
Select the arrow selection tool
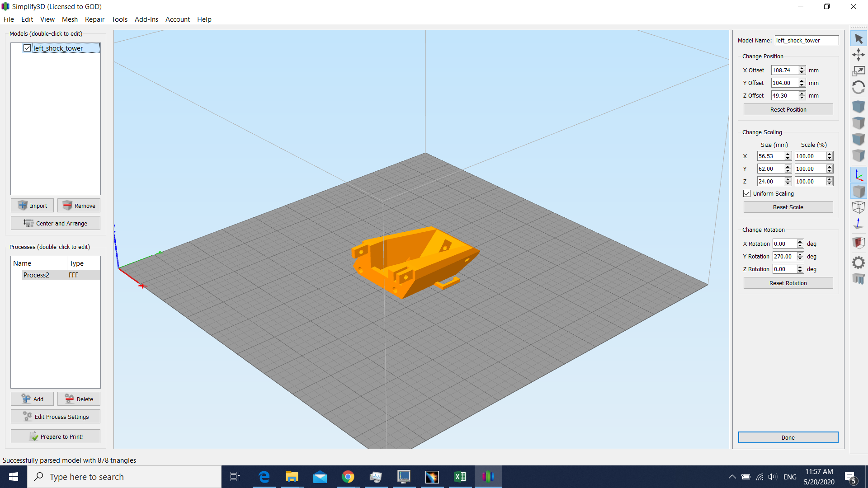859,39
